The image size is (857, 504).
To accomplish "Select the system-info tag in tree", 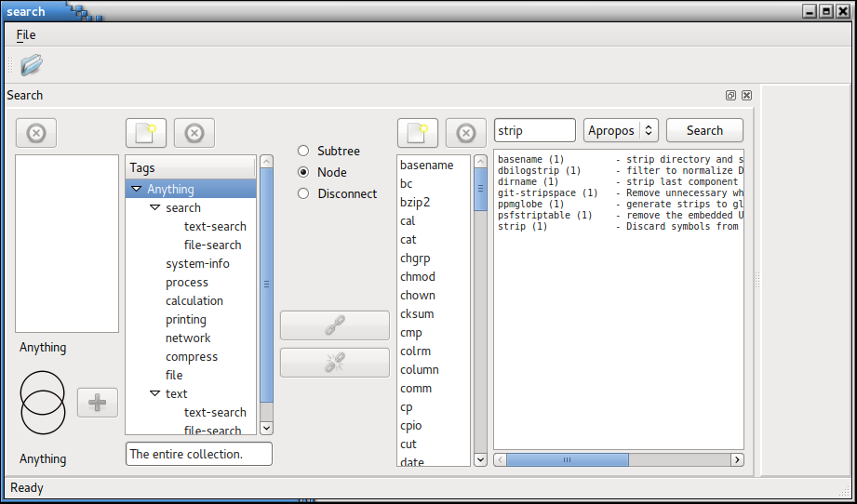I will click(197, 263).
